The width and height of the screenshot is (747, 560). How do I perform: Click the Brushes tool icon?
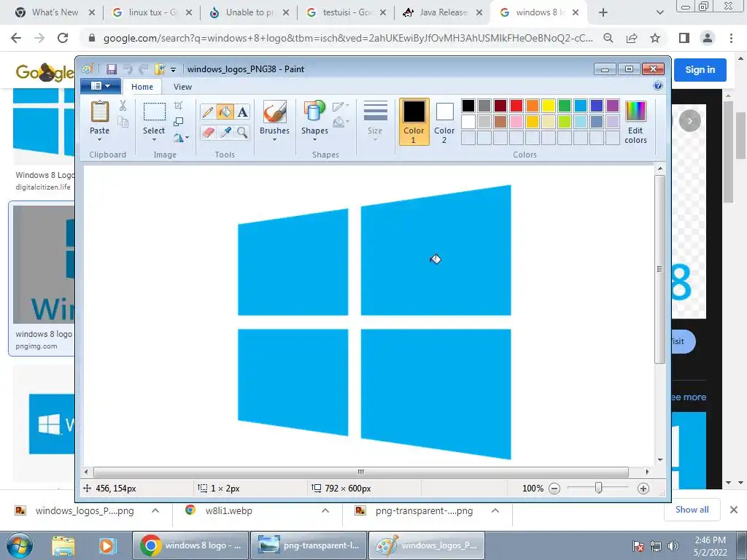pos(274,112)
